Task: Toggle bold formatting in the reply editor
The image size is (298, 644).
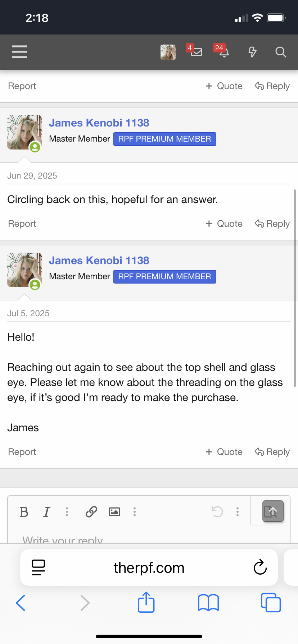Action: (x=24, y=512)
